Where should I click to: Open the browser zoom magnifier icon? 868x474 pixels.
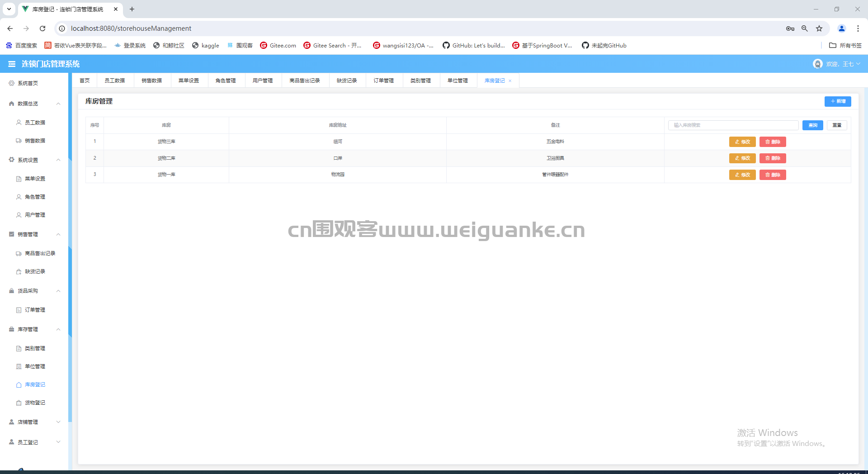805,28
